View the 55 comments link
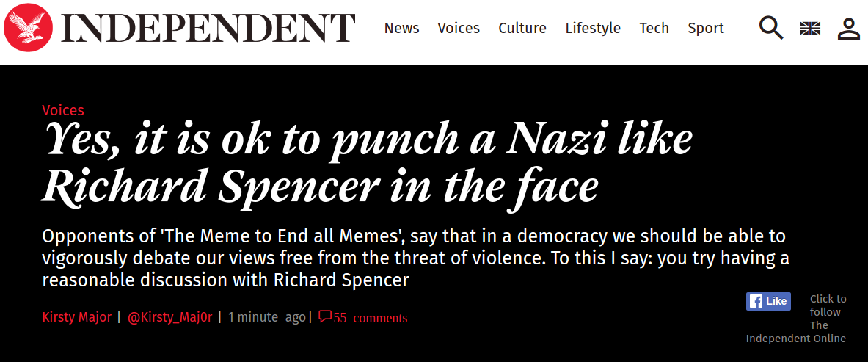 370,318
